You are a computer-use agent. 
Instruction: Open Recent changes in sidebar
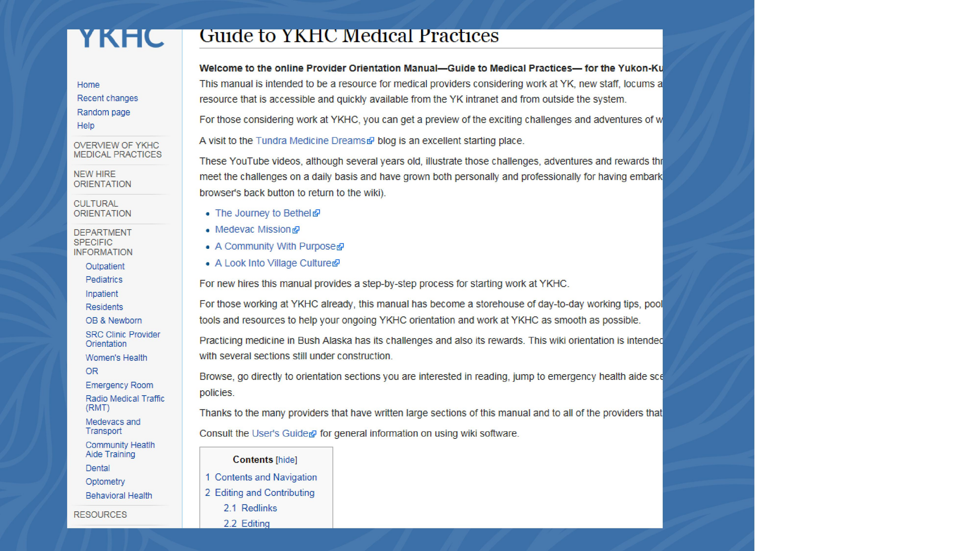pyautogui.click(x=107, y=98)
